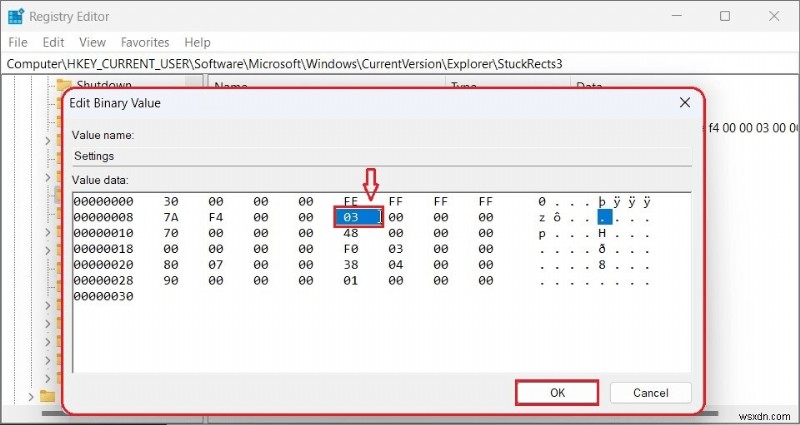The image size is (800, 425).
Task: Click the Value name field showing Settings
Action: (x=382, y=156)
